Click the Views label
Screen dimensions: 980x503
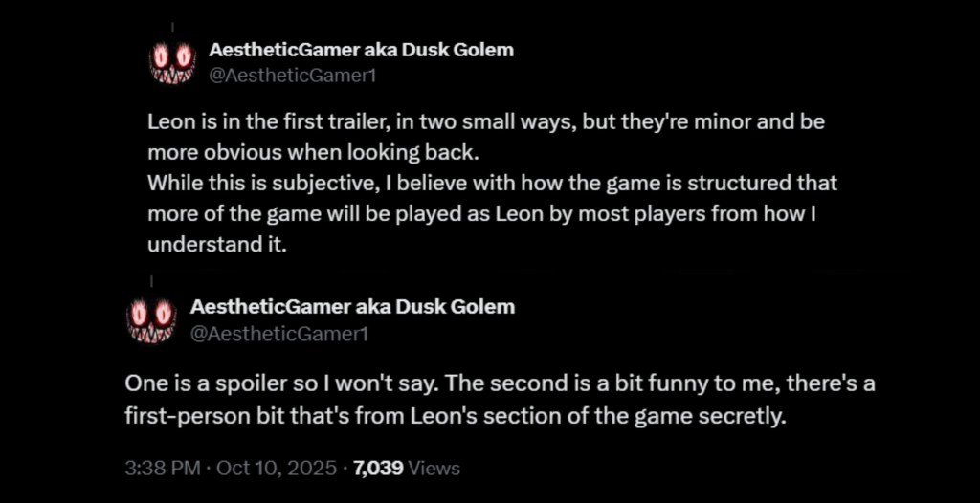coord(434,469)
